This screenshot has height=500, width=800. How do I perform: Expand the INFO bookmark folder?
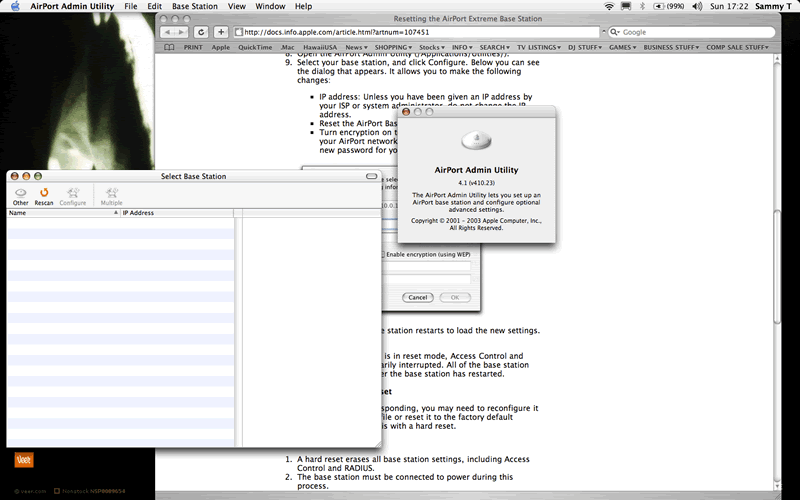[462, 47]
